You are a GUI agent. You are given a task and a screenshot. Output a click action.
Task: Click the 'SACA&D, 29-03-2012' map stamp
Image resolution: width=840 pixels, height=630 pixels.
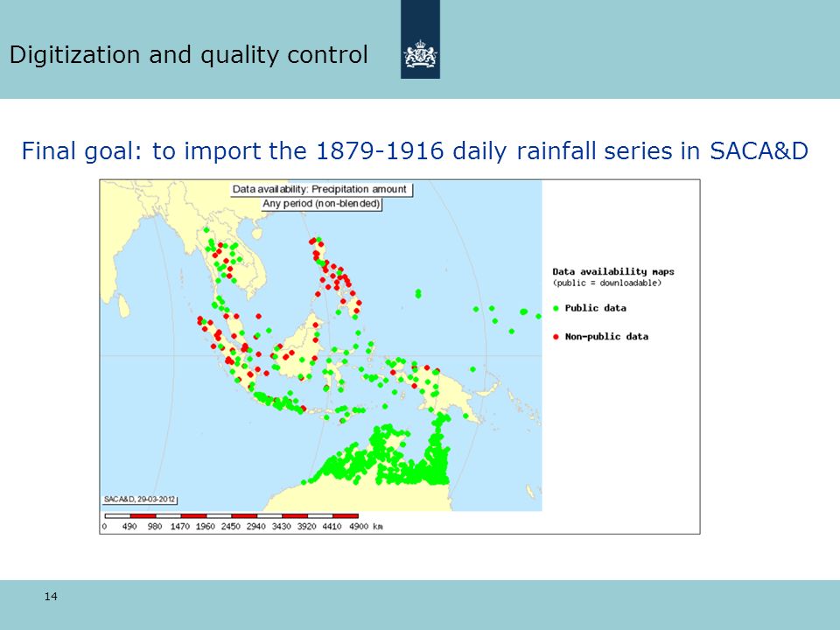pos(139,500)
